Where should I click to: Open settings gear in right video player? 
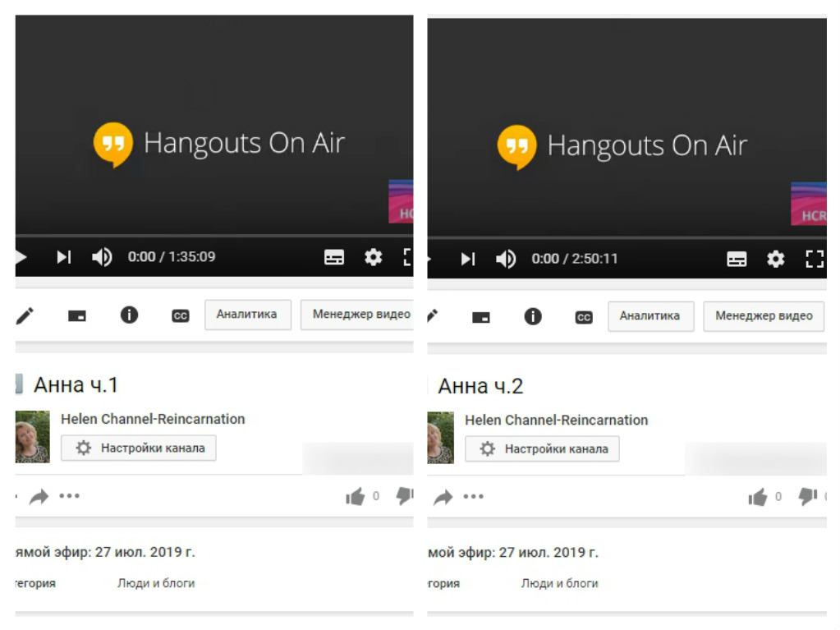click(776, 259)
